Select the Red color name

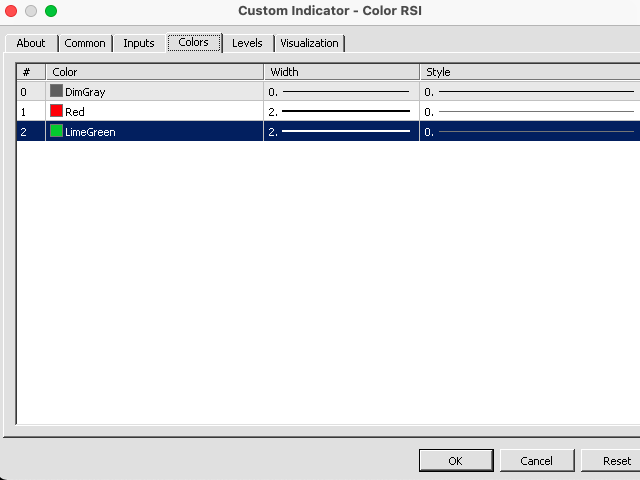coord(75,112)
